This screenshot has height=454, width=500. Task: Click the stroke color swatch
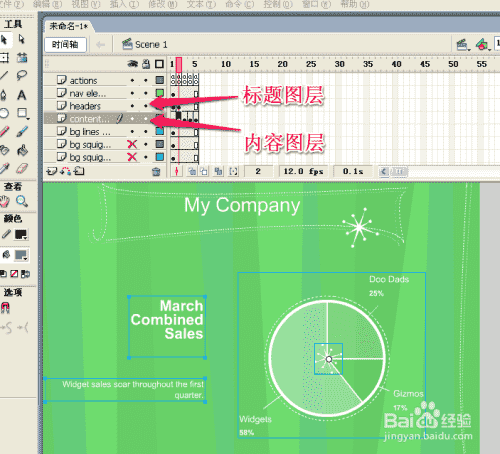tap(21, 235)
